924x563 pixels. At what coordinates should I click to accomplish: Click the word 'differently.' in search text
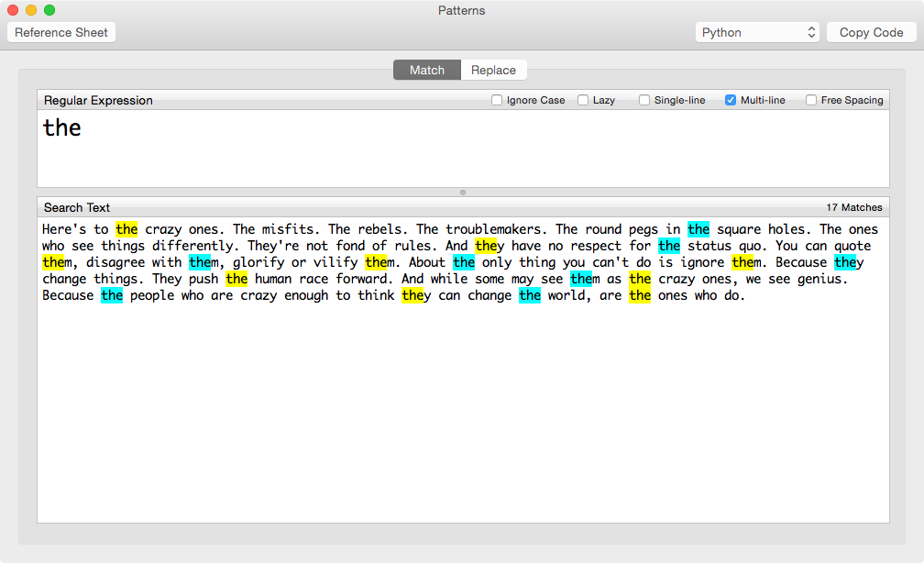pos(195,246)
